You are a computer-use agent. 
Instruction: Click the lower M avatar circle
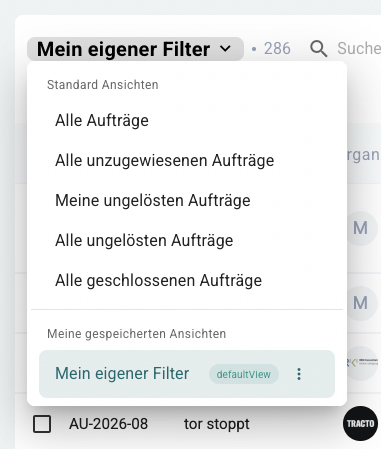[x=360, y=303]
